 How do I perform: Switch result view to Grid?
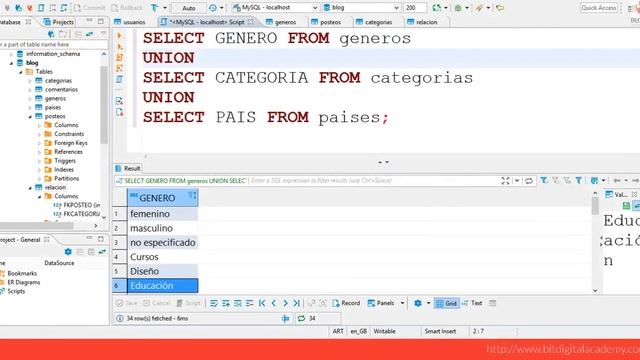tap(447, 303)
